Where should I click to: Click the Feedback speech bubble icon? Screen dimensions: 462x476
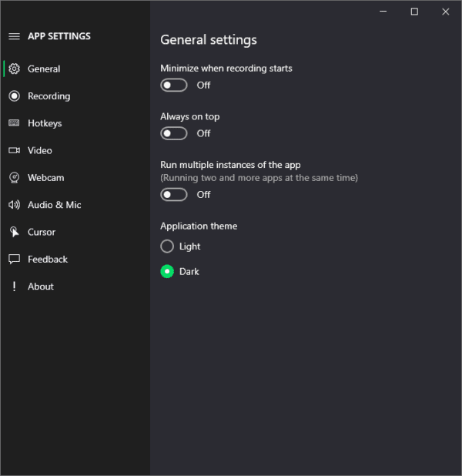click(x=14, y=260)
